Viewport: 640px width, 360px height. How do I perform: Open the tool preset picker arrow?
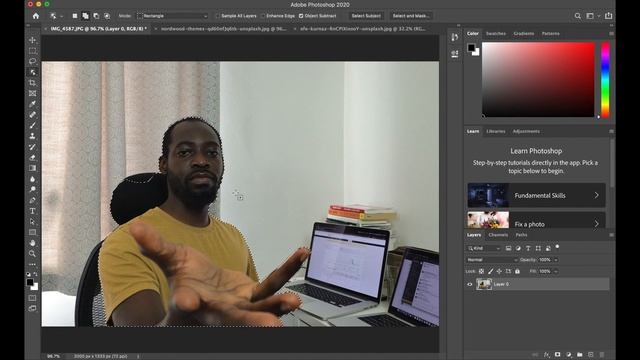(62, 16)
